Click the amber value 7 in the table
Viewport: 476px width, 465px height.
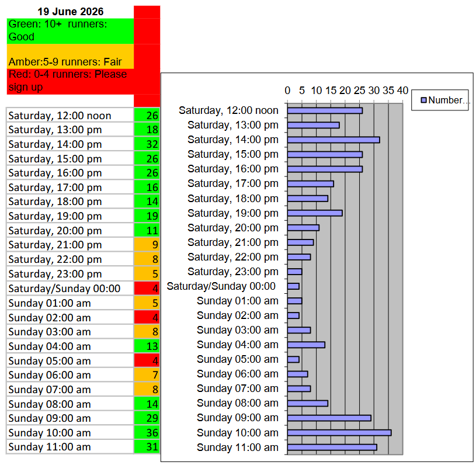(x=147, y=375)
